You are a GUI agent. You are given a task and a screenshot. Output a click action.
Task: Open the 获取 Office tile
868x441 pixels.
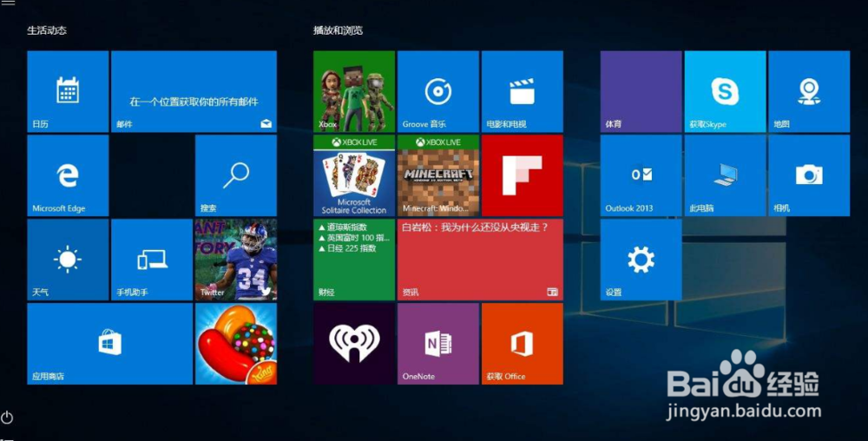tap(522, 344)
